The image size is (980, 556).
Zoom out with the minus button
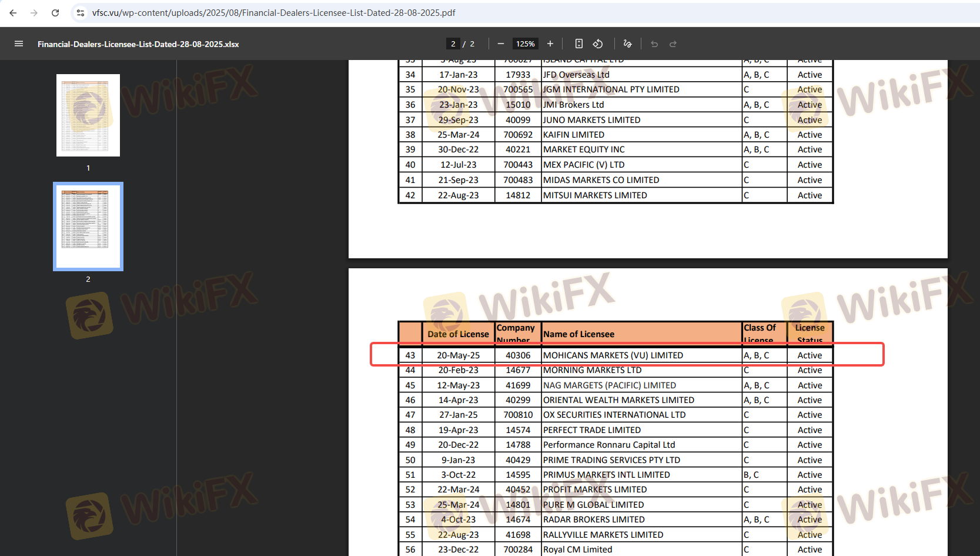[x=501, y=44]
